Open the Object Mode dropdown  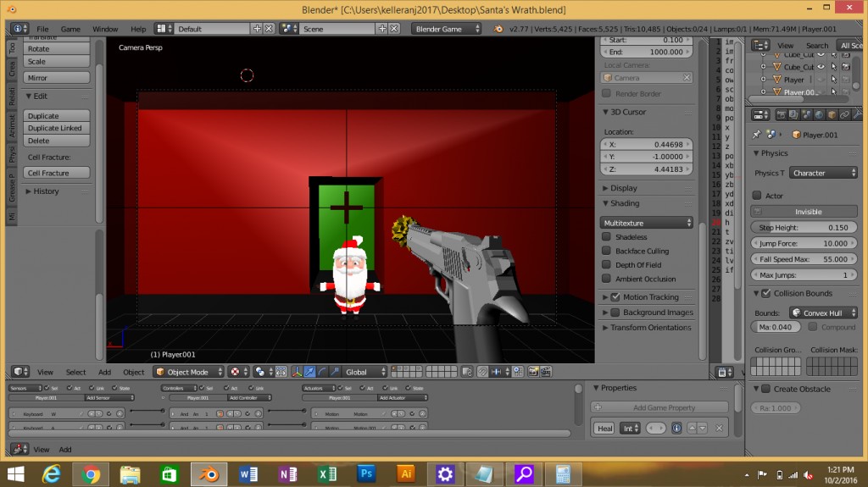point(189,372)
